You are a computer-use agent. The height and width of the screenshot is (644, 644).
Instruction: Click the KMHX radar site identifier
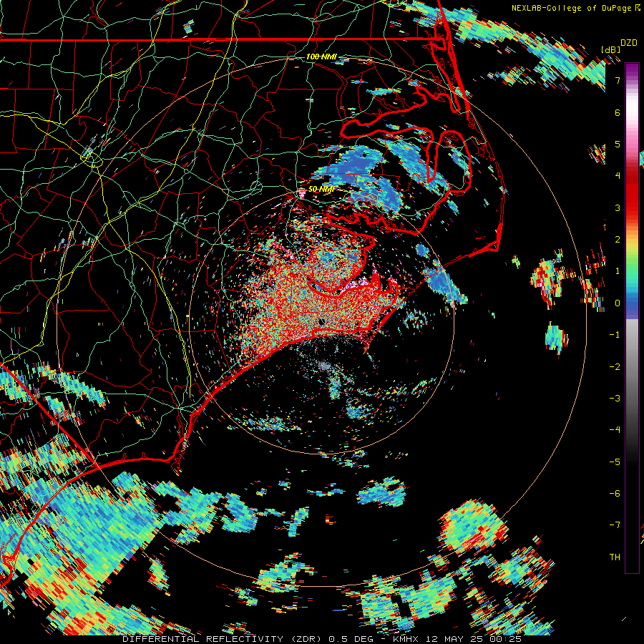pos(406,639)
